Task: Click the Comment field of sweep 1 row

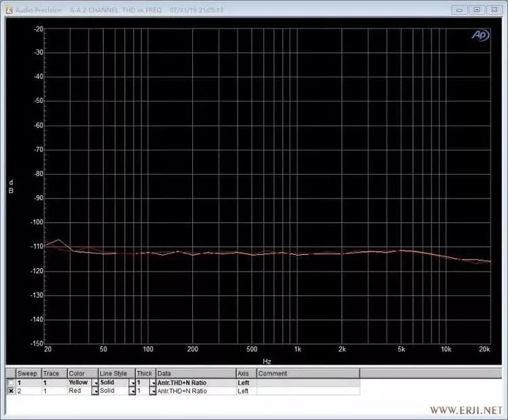Action: click(x=308, y=383)
